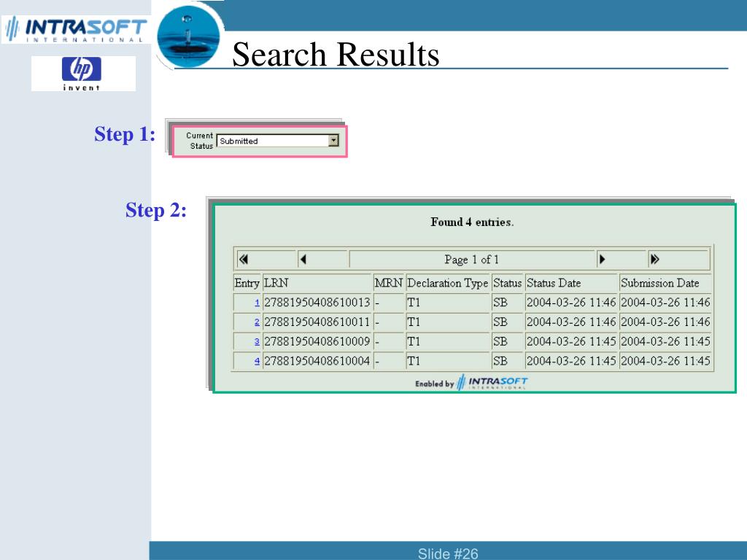
Task: Go to next results page
Action: (602, 260)
